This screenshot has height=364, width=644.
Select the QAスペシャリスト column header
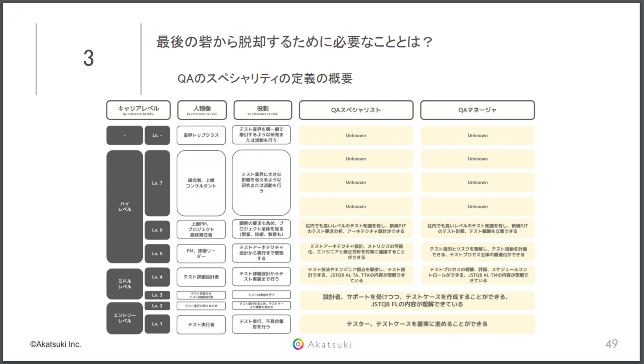(x=356, y=110)
